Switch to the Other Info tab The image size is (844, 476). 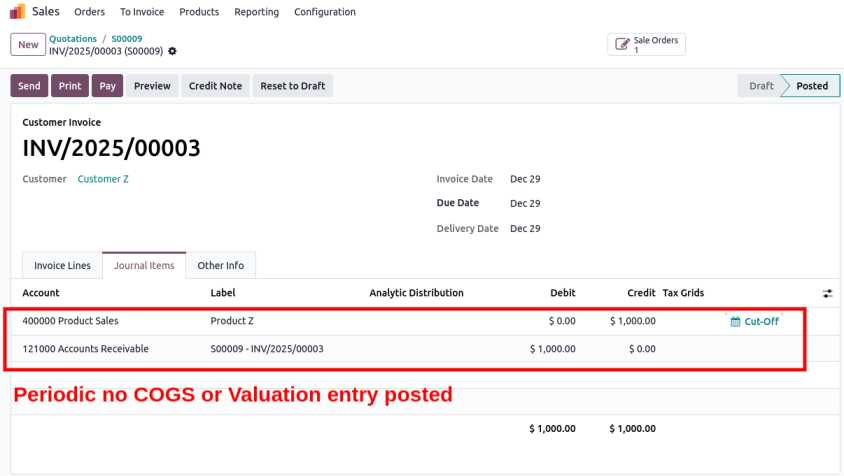tap(220, 266)
